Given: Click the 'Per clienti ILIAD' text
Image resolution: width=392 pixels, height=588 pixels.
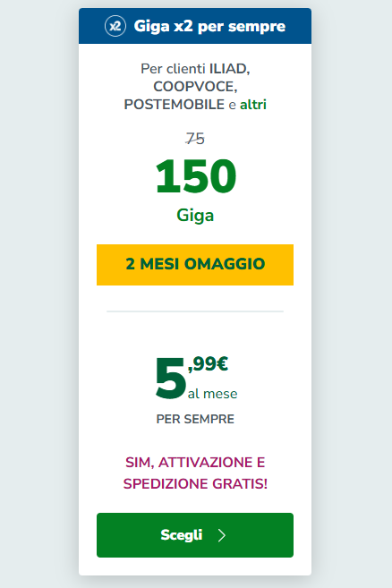Looking at the screenshot, I should click(x=195, y=69).
